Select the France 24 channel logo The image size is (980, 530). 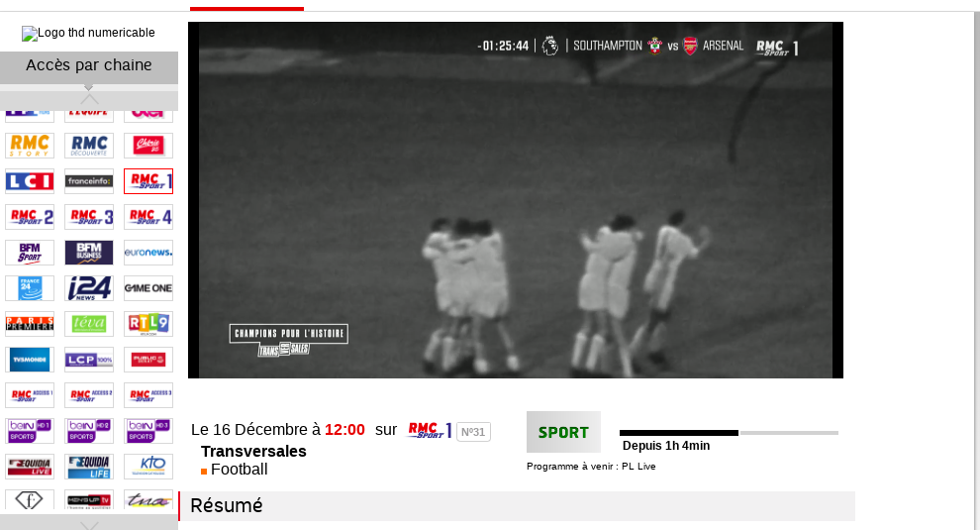click(30, 288)
